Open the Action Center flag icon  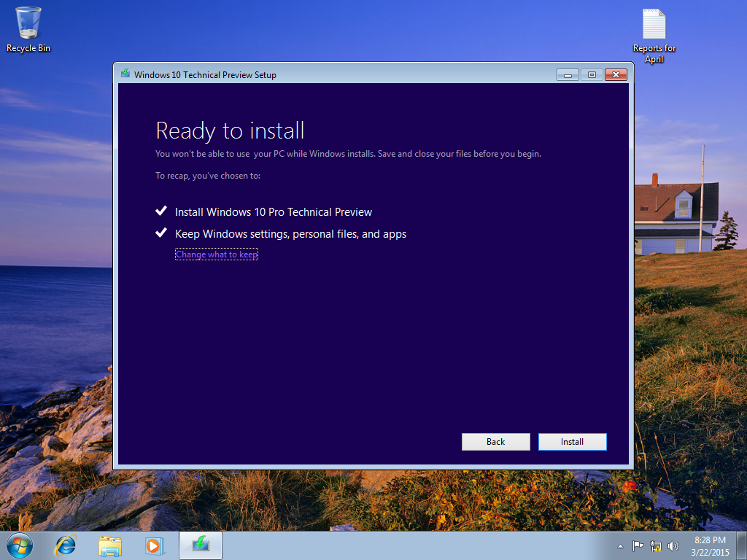[x=638, y=545]
